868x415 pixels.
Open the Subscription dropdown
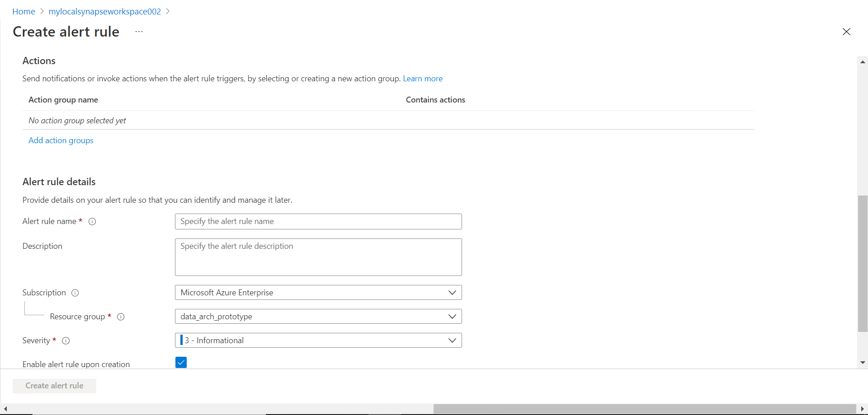[x=318, y=293]
